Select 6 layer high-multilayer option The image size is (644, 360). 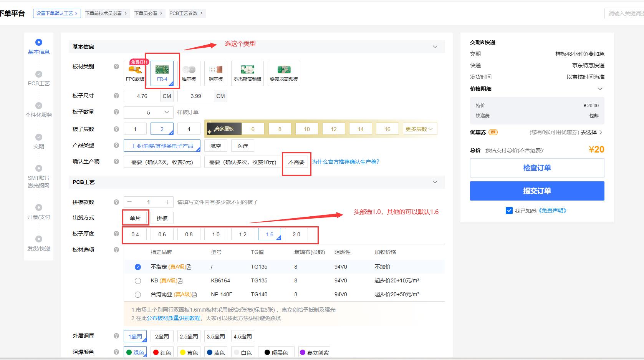coord(253,129)
